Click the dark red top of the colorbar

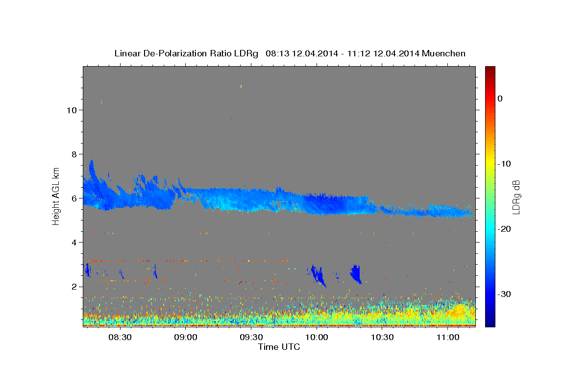click(490, 70)
